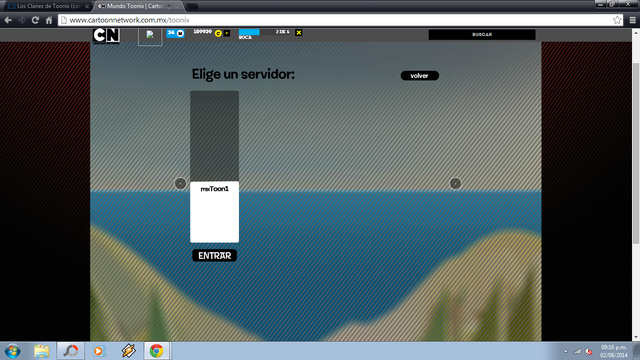Open the broken avatar image thumbnail
This screenshot has height=360, width=640.
click(x=150, y=36)
